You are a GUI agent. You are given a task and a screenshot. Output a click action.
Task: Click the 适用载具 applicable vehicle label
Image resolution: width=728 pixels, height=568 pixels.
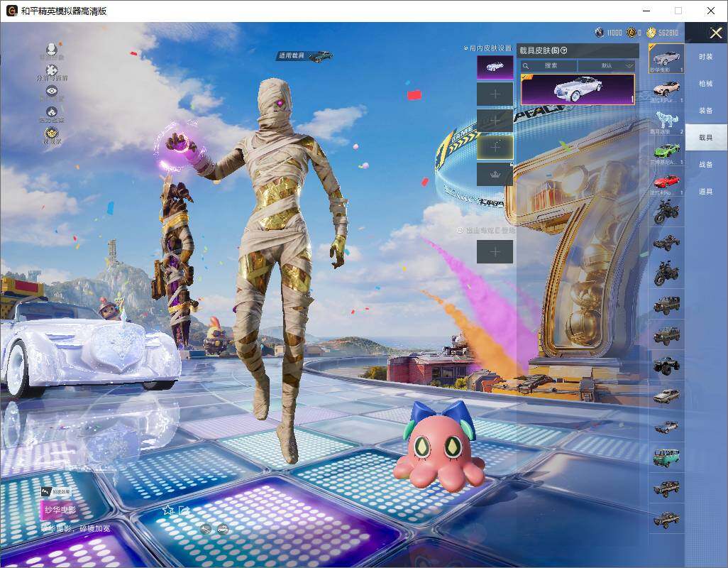pyautogui.click(x=304, y=55)
